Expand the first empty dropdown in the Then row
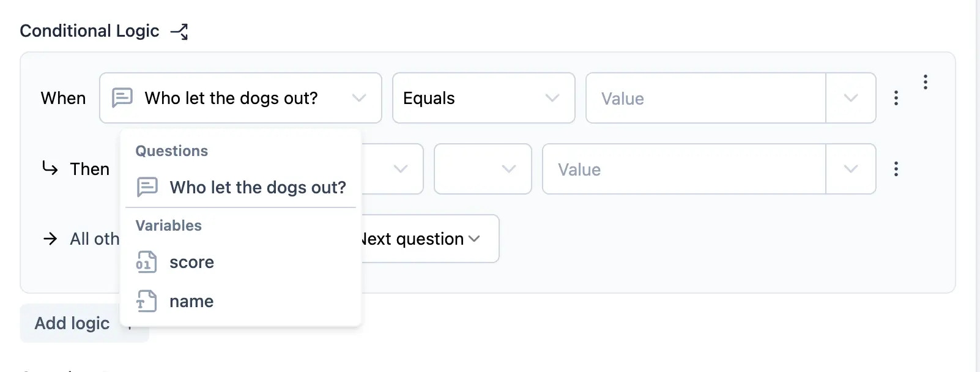The height and width of the screenshot is (372, 980). point(401,169)
